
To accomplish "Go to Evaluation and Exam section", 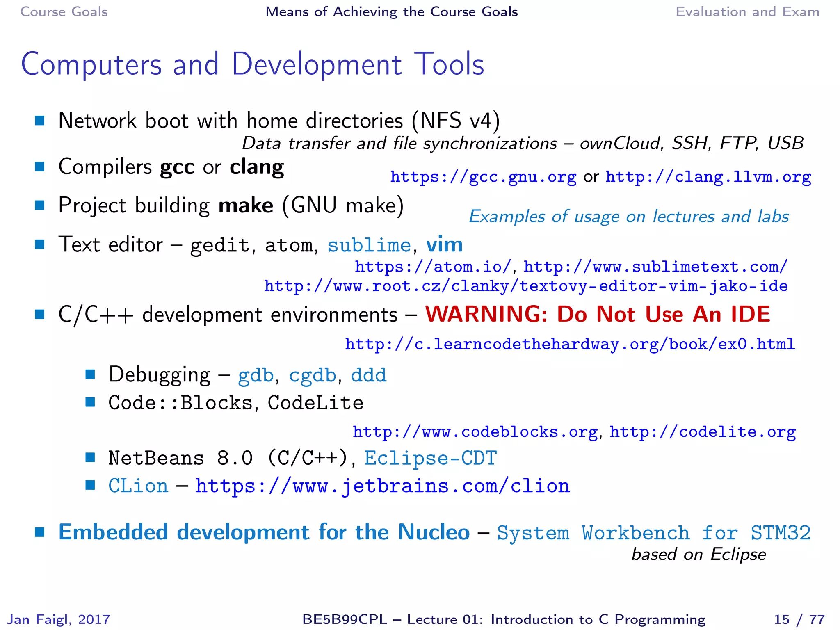I will [x=747, y=11].
